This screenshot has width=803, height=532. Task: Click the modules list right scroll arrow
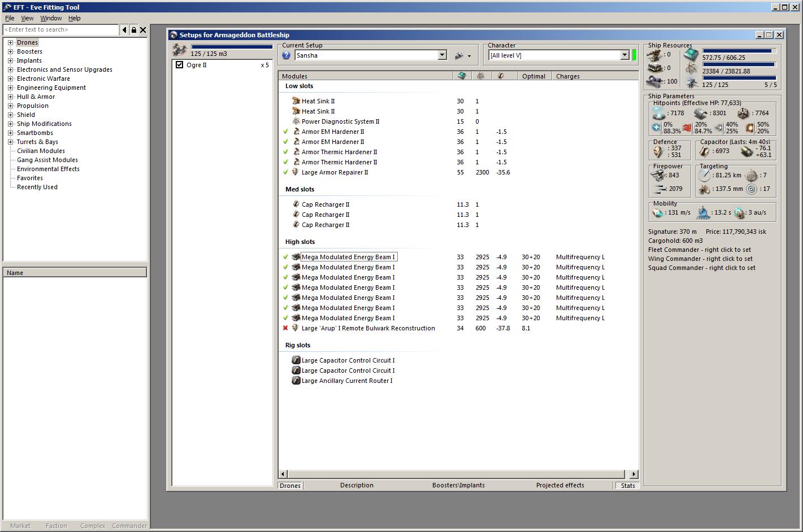point(633,474)
